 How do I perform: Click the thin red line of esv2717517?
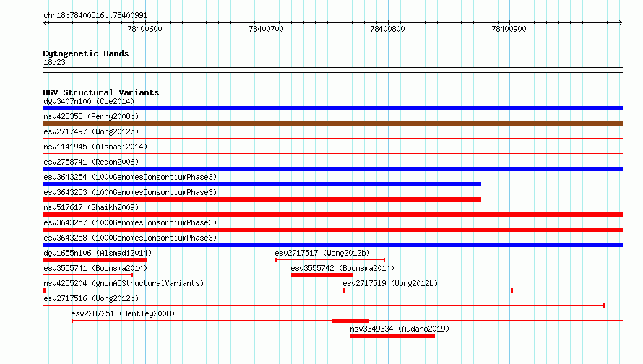(x=330, y=260)
